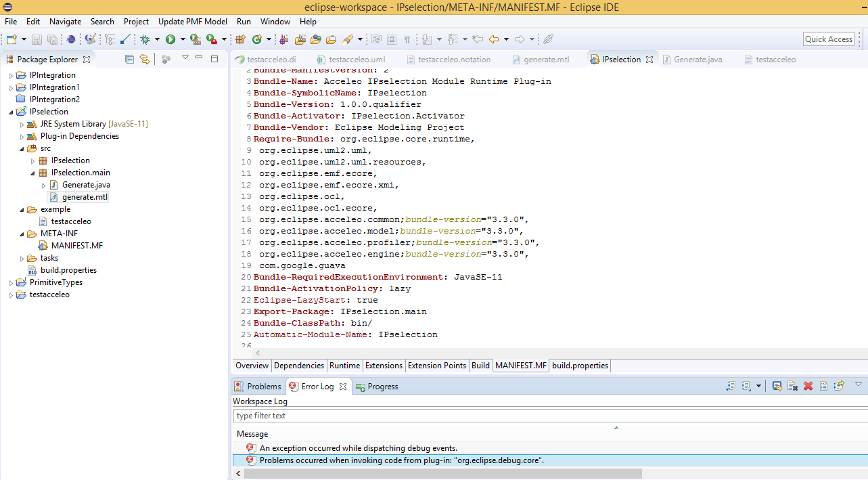Click the green Run button icon
This screenshot has height=480, width=868.
pyautogui.click(x=170, y=39)
